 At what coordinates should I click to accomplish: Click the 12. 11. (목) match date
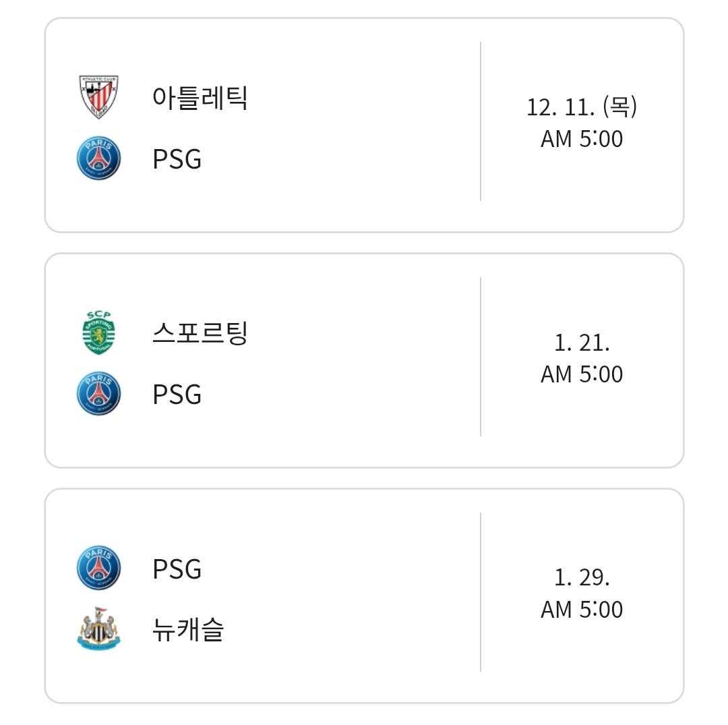click(582, 107)
